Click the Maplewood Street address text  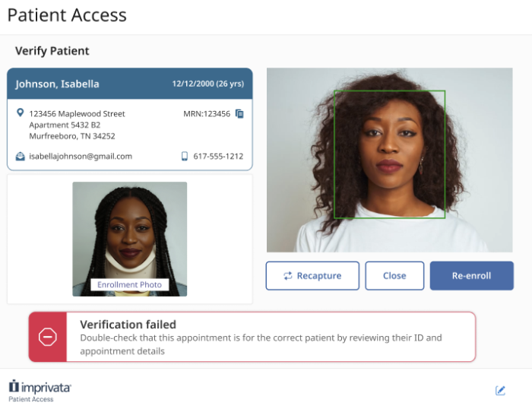click(x=77, y=114)
